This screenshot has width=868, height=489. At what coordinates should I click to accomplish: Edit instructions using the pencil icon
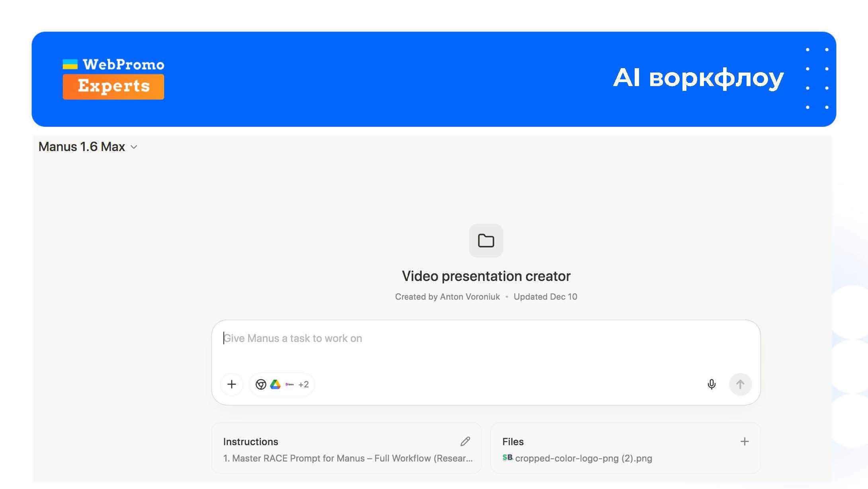coord(465,441)
